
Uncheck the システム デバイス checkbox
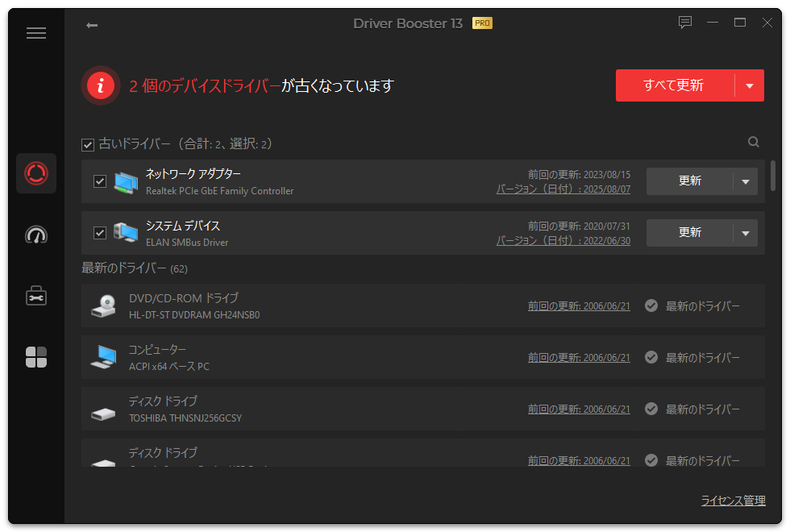tap(100, 233)
